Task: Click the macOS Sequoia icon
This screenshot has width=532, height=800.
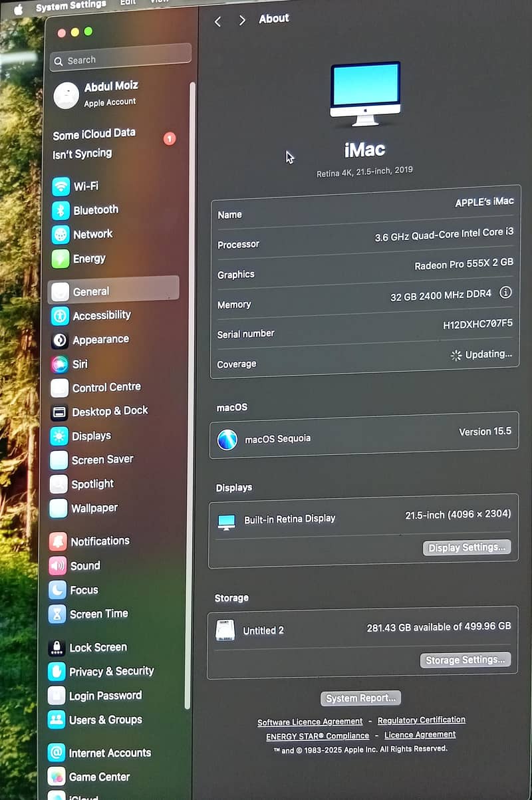Action: click(227, 440)
